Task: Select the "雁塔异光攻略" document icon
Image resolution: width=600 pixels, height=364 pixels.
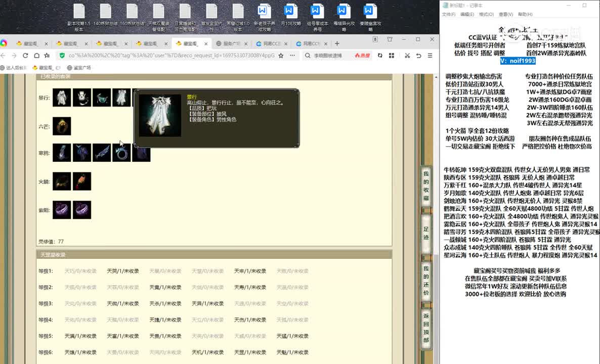Action: coord(344,17)
